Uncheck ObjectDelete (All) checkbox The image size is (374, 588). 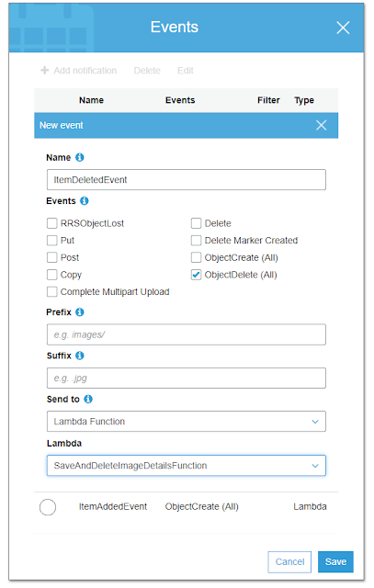pos(196,275)
